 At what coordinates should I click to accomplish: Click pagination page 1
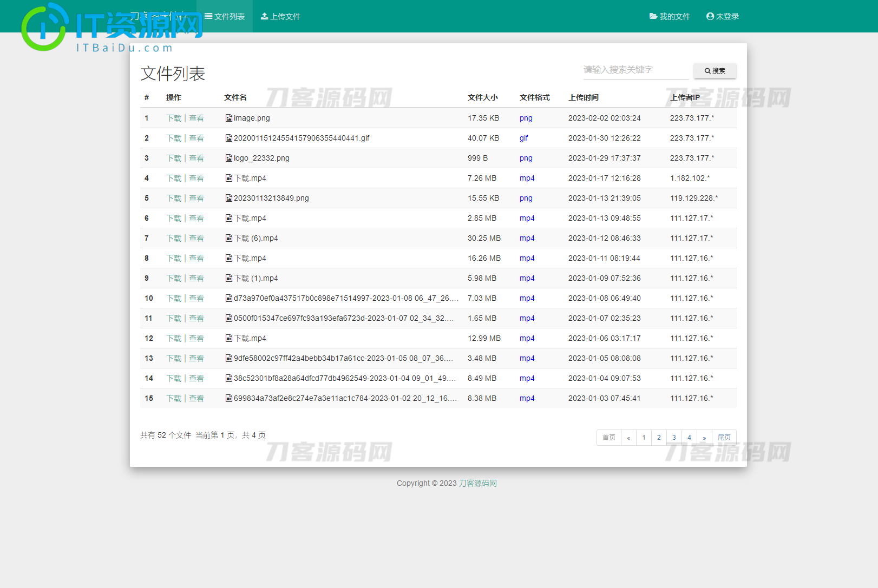(x=644, y=438)
